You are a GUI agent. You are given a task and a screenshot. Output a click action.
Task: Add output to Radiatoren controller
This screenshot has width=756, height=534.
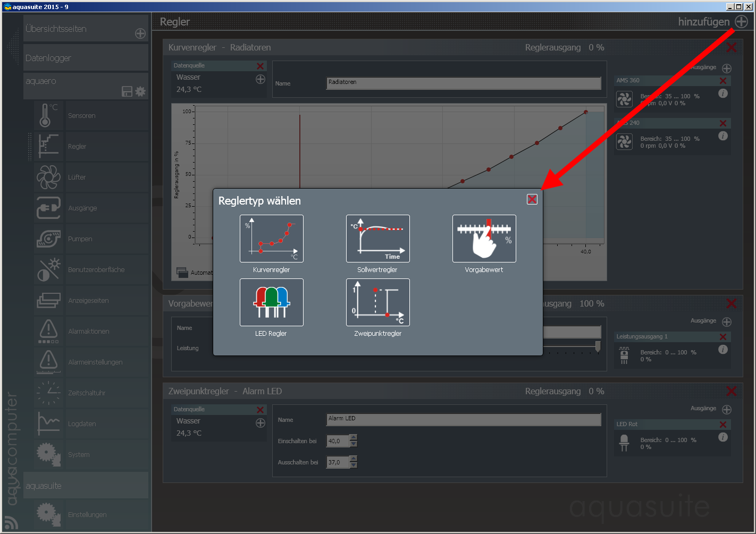[x=727, y=69]
